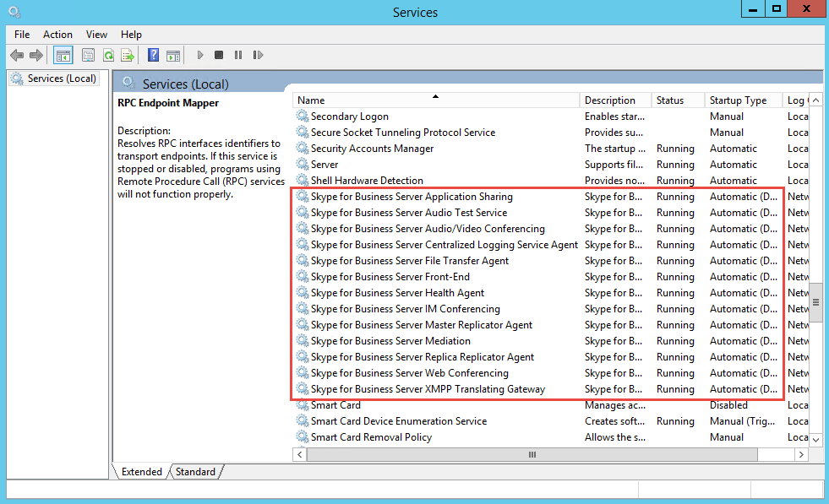Click gear icon of Skype Audio Test Service
Screen dimensions: 829x504
(303, 213)
